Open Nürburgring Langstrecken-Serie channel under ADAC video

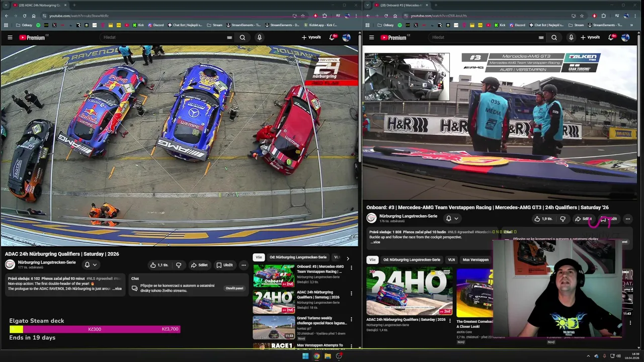tap(47, 262)
